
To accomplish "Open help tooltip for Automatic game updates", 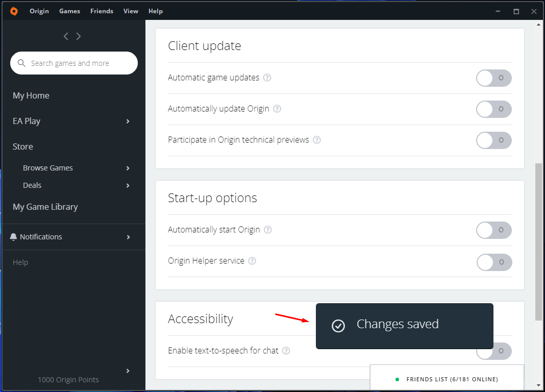I will pos(267,78).
